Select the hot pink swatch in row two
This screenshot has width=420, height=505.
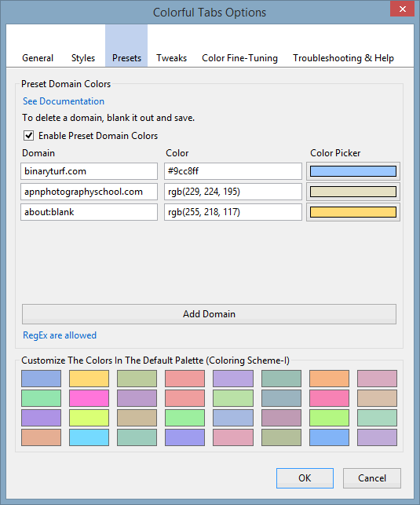point(329,398)
